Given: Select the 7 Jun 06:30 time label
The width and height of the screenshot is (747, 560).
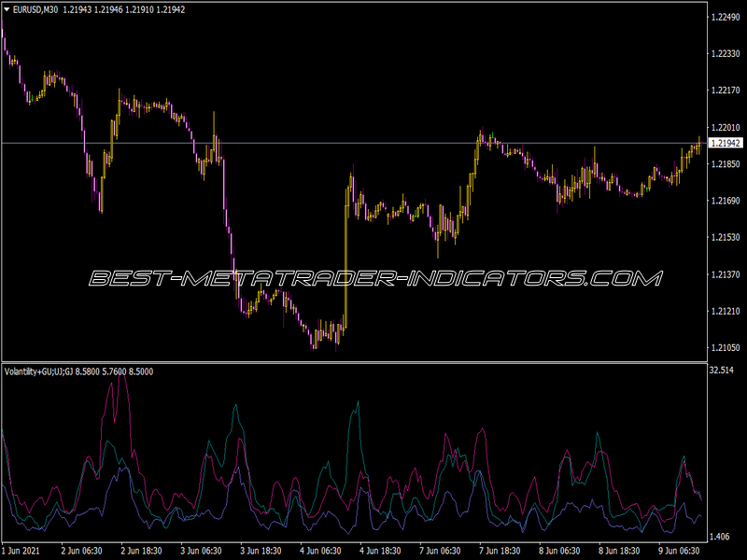Looking at the screenshot, I should point(440,551).
